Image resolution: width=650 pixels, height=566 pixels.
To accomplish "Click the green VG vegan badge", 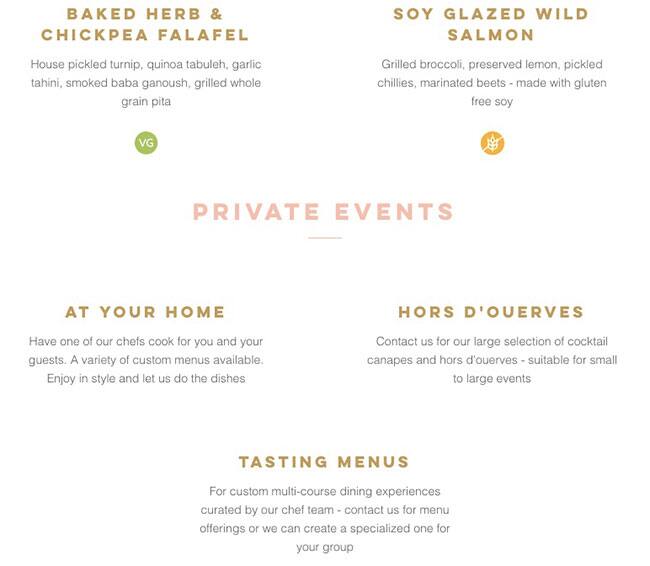I will point(146,143).
